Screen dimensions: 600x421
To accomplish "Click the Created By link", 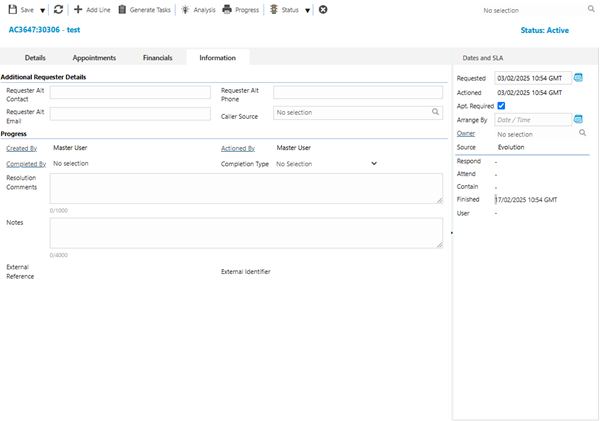I will (x=22, y=148).
